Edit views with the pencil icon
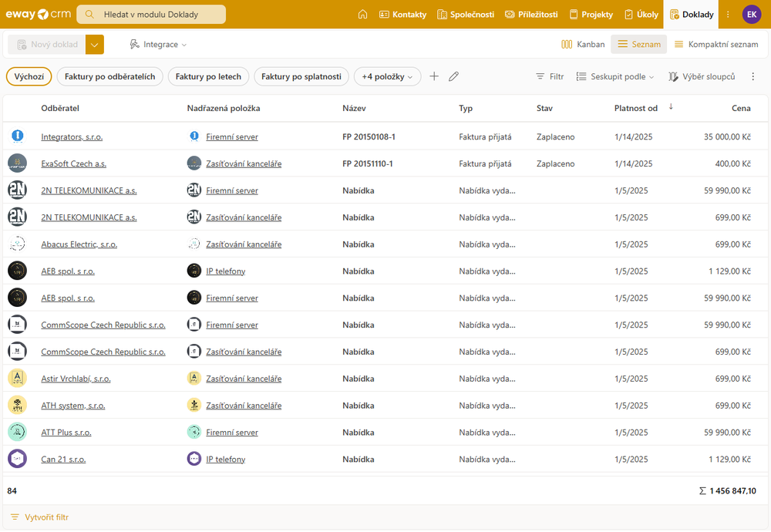Screen dimensions: 771x532 tap(454, 76)
